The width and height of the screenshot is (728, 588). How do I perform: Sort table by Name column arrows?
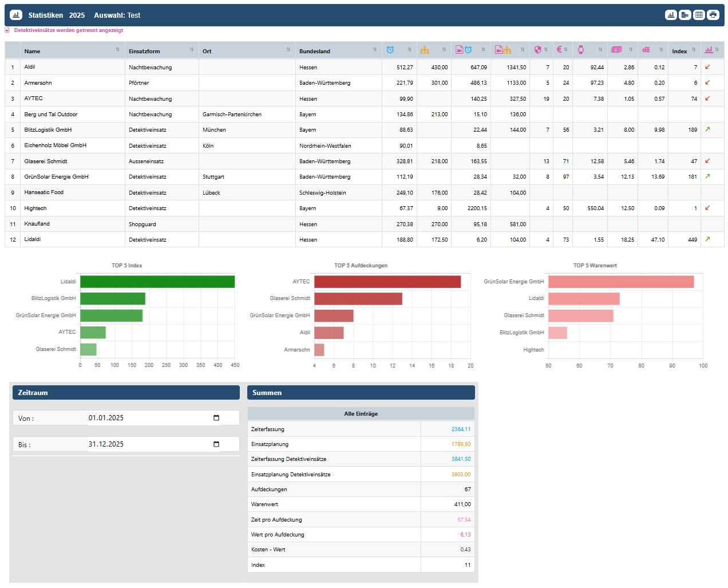tap(118, 50)
